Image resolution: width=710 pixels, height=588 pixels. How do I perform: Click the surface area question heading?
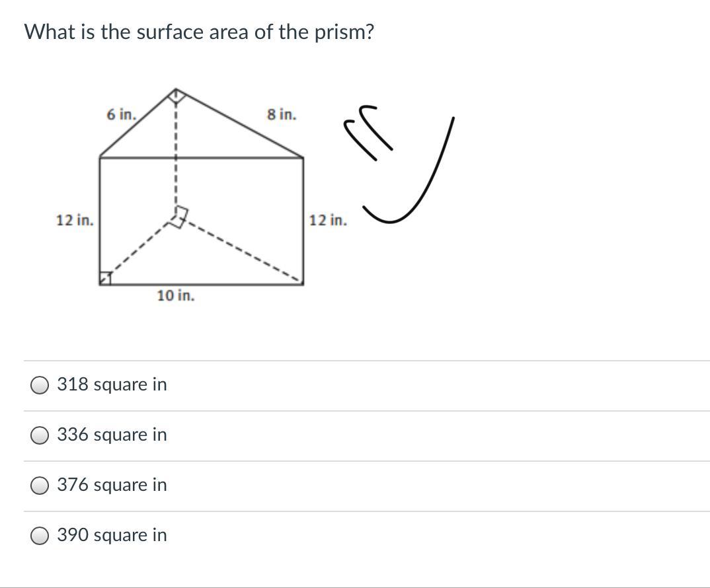(x=199, y=32)
